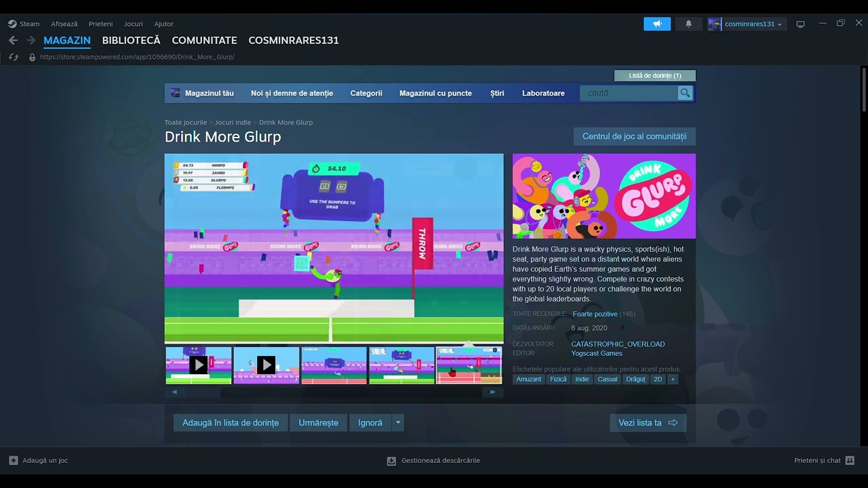Open the Steam menu

29,24
